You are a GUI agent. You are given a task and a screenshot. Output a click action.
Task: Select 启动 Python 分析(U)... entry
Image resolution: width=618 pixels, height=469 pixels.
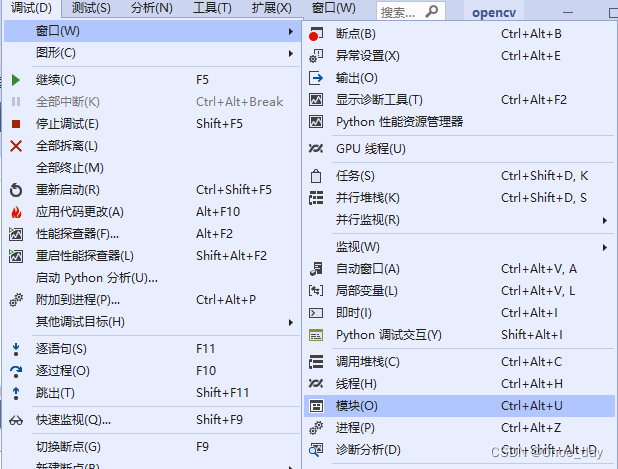point(97,278)
